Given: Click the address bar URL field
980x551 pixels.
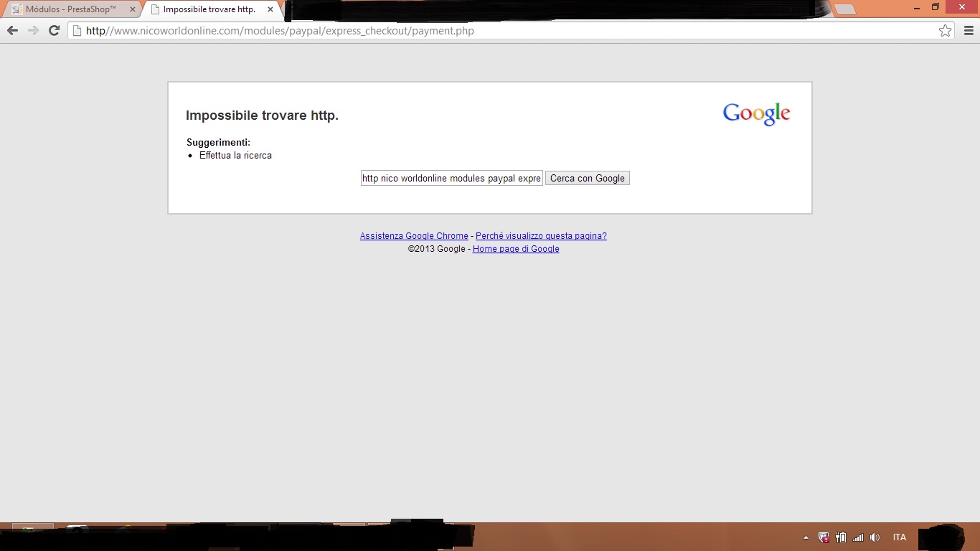Looking at the screenshot, I should coord(509,31).
